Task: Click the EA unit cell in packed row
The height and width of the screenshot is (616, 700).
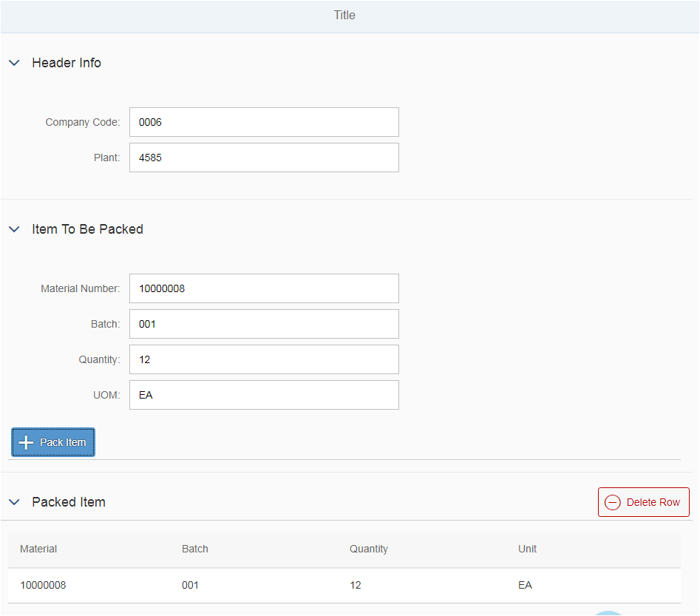Action: pos(525,586)
